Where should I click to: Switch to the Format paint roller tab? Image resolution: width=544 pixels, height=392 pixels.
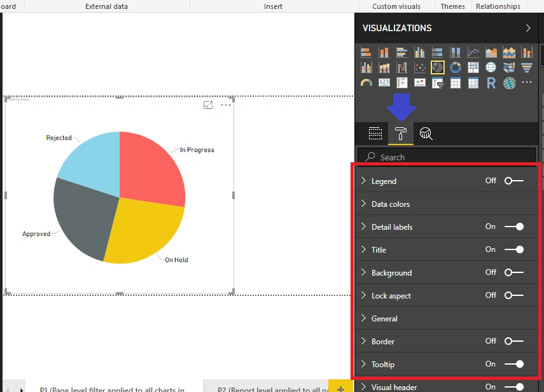coord(401,134)
